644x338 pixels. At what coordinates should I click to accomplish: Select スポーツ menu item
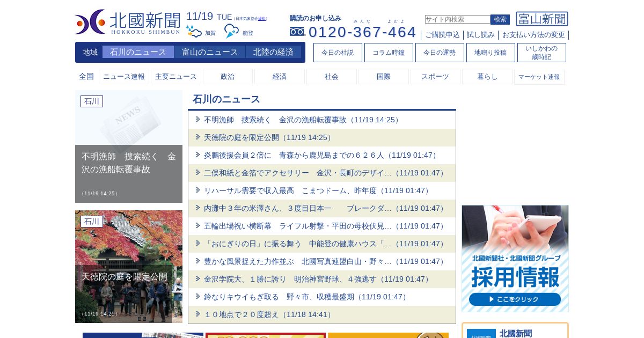(x=435, y=77)
